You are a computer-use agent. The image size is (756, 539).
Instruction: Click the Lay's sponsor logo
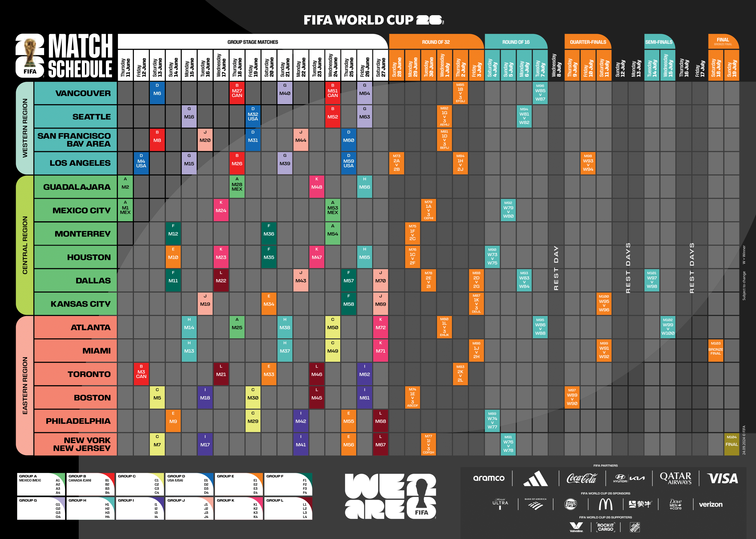coord(570,504)
